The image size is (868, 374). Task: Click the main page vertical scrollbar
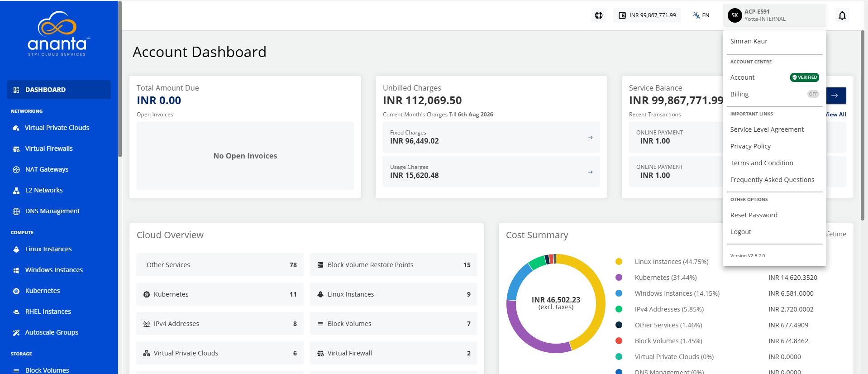click(x=863, y=125)
